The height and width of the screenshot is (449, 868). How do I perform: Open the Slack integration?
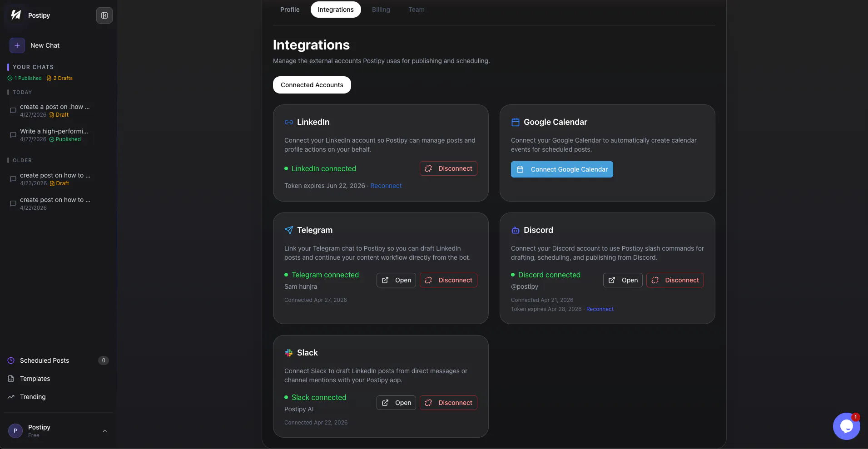pos(396,403)
